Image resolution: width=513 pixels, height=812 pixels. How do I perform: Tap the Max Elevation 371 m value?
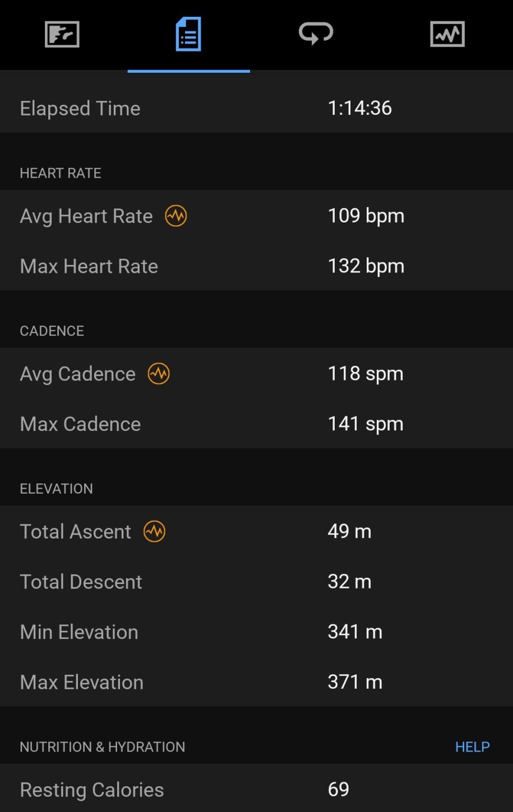355,682
